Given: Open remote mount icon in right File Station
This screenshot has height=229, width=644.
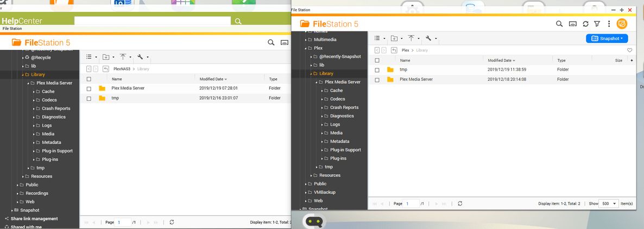Looking at the screenshot, I should pyautogui.click(x=572, y=24).
